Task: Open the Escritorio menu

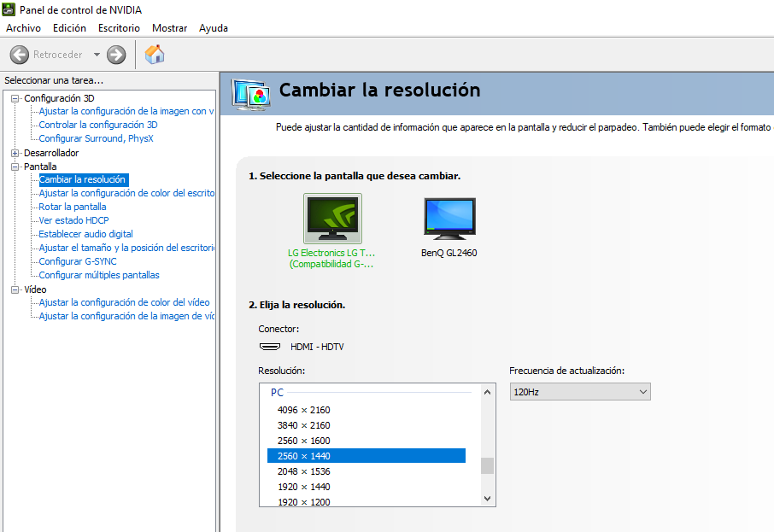Action: pos(119,28)
